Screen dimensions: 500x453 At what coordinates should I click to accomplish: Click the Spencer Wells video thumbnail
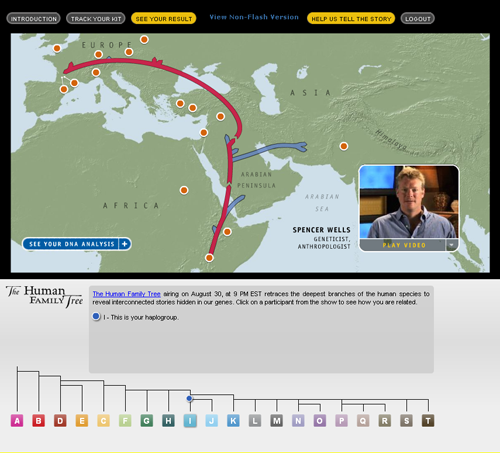coord(409,202)
